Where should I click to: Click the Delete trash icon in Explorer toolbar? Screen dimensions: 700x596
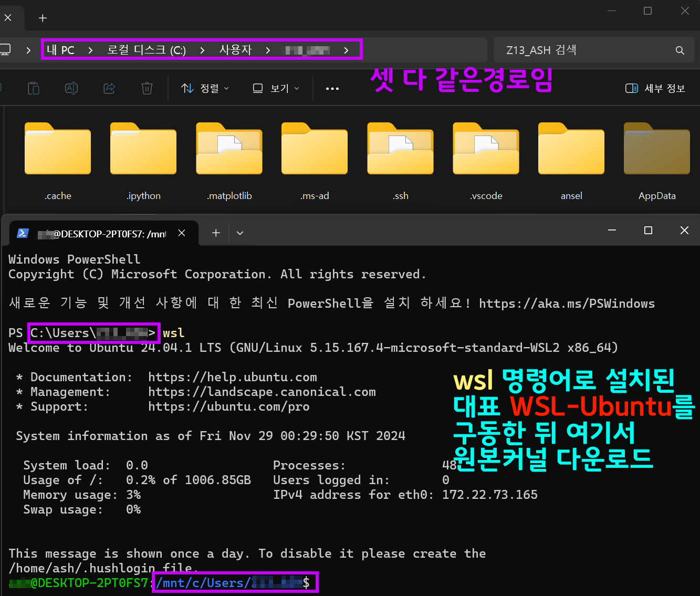click(147, 88)
